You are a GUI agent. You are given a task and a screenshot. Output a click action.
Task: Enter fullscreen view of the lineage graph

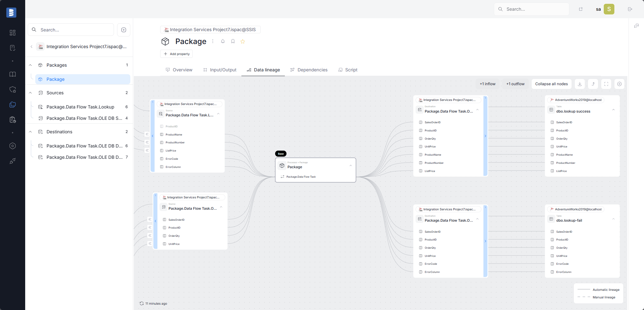tap(606, 84)
